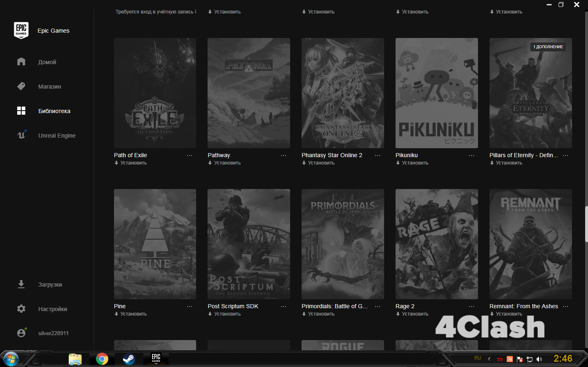
Task: Open the Настройки menu label
Action: click(53, 309)
